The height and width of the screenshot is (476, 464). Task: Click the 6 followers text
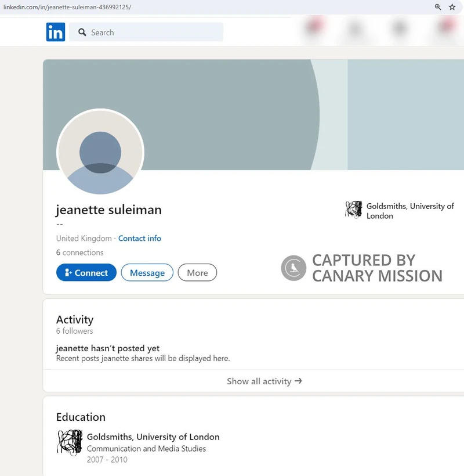[75, 331]
